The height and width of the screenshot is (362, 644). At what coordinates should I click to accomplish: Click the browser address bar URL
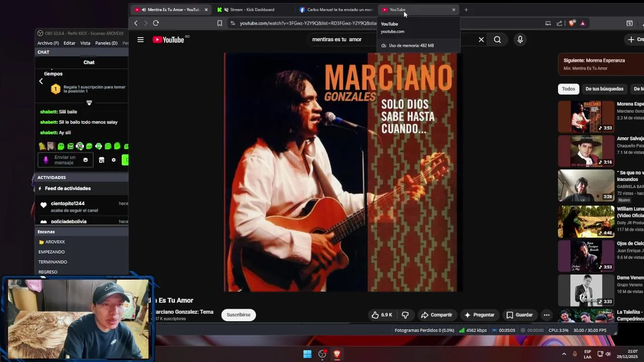pyautogui.click(x=308, y=23)
